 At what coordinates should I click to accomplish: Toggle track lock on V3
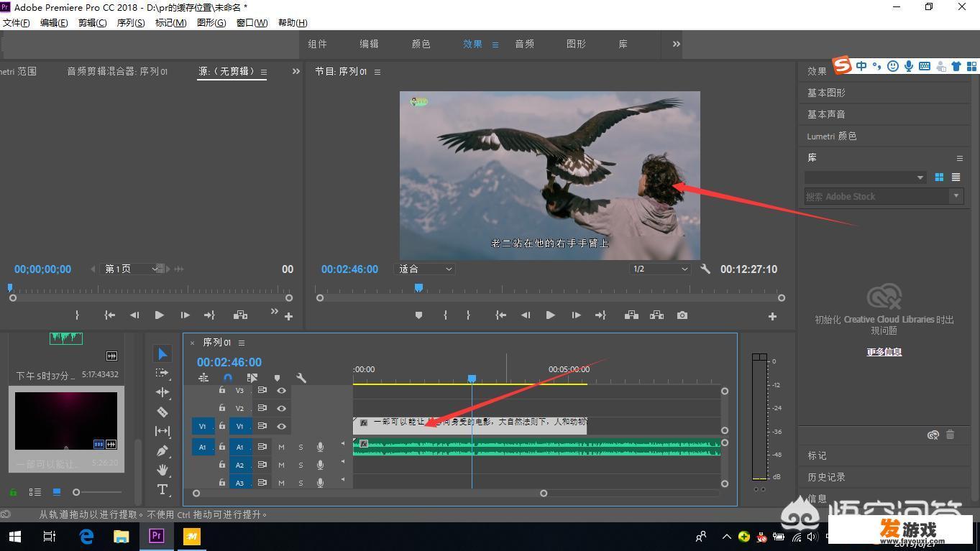tap(222, 390)
